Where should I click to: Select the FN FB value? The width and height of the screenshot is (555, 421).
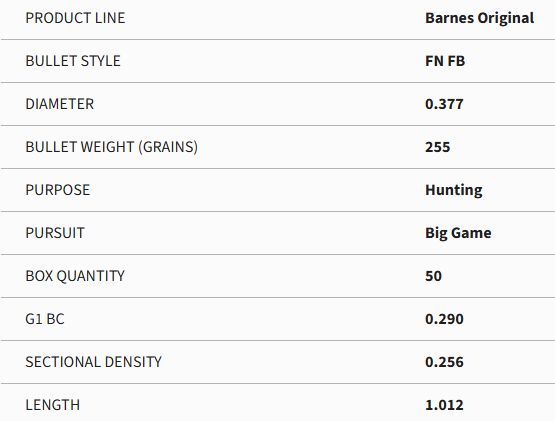pos(445,61)
